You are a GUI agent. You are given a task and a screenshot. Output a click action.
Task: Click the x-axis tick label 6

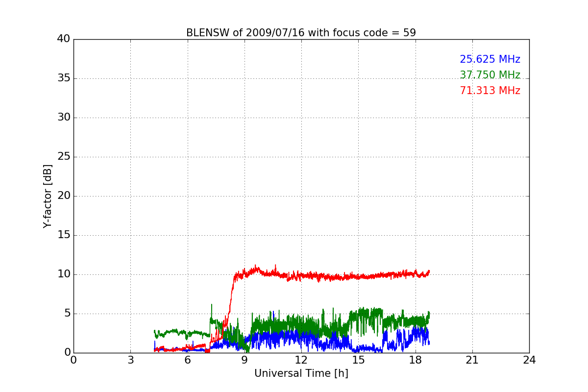(x=187, y=360)
